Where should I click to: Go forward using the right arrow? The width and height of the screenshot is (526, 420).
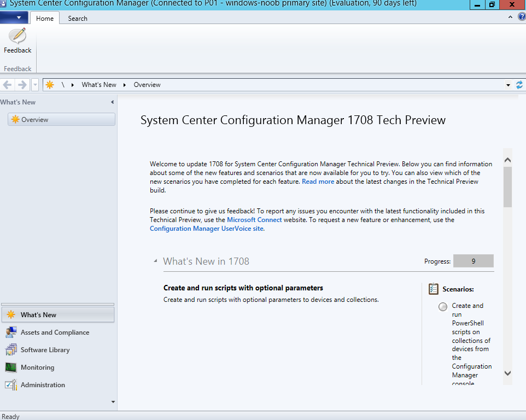(x=22, y=85)
